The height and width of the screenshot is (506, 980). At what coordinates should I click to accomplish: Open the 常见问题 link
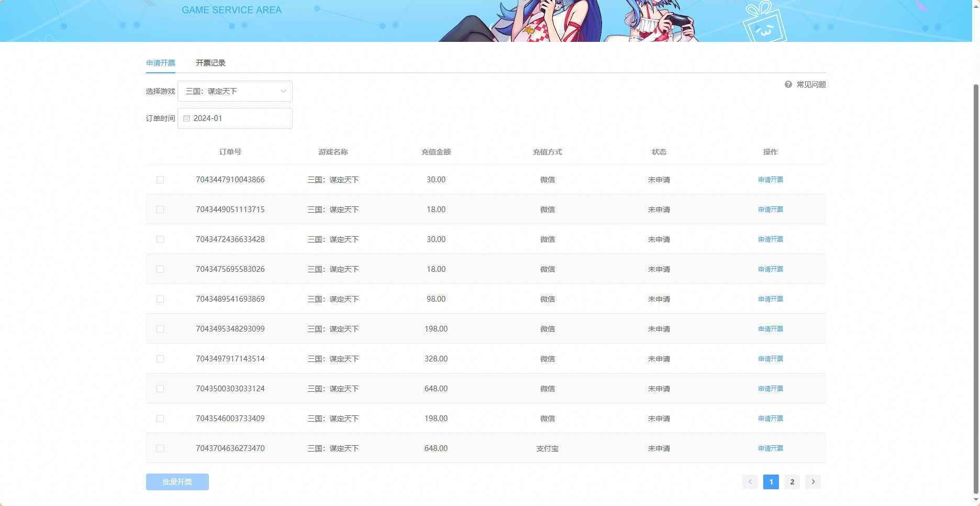point(811,84)
